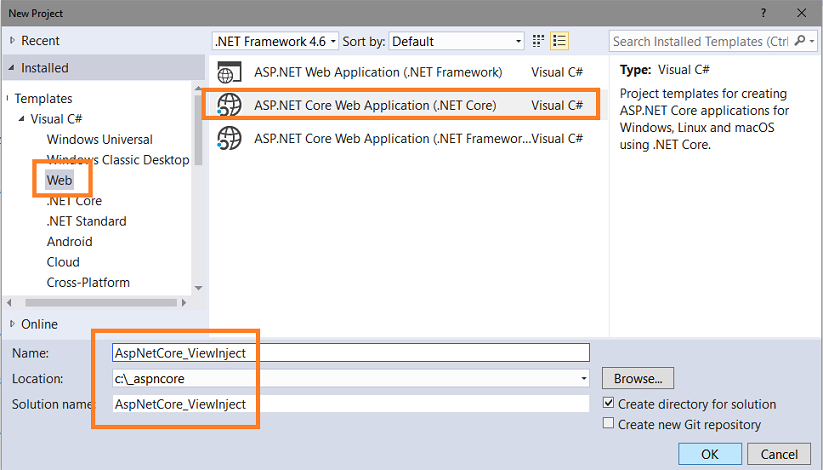Viewport: 823px width, 470px height.
Task: Expand the Recent section
Action: (x=13, y=40)
